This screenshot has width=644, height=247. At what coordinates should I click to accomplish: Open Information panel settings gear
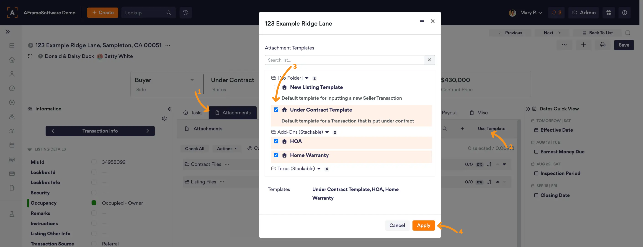(164, 118)
